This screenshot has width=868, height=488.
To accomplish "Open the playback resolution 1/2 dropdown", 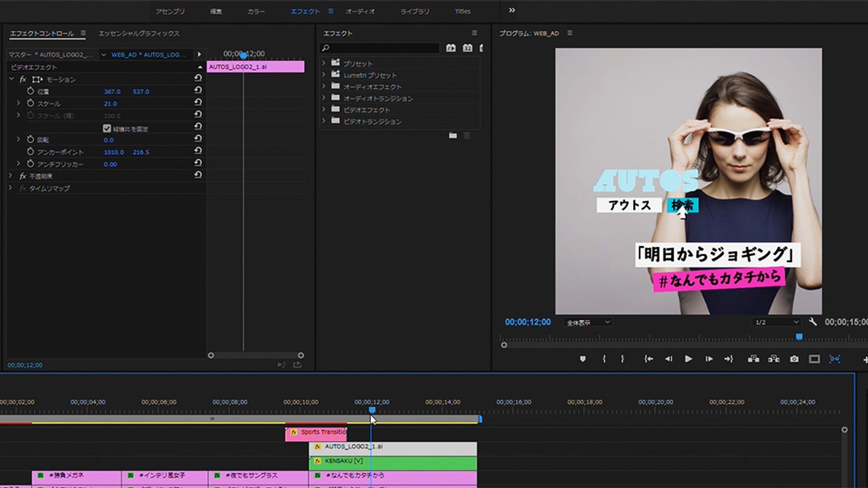I will [x=777, y=322].
